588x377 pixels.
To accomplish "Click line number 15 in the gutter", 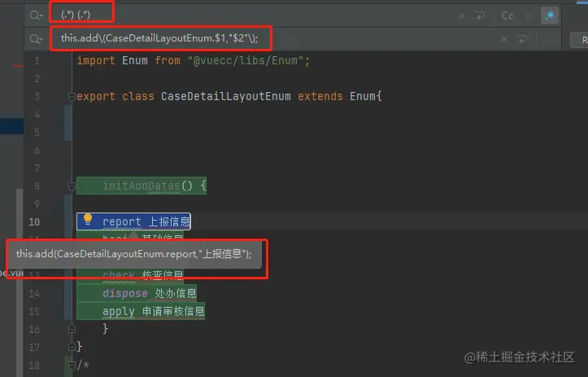I will pos(34,312).
